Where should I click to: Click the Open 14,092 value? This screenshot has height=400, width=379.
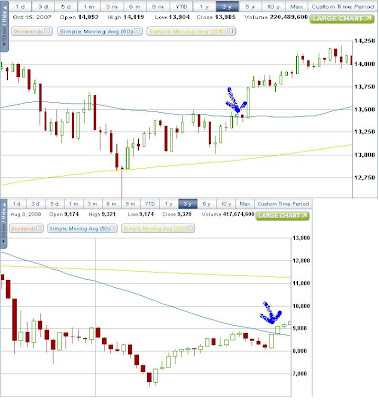(89, 17)
